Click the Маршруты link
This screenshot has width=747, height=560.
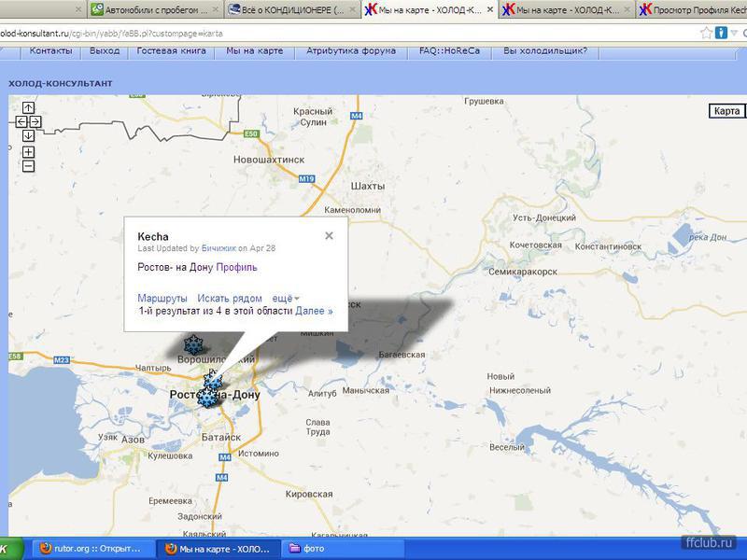(162, 298)
